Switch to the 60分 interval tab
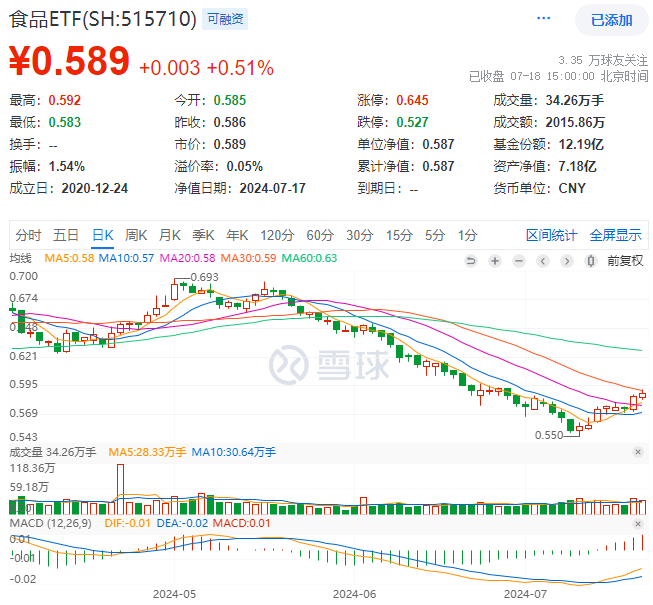This screenshot has width=653, height=605. 320,235
